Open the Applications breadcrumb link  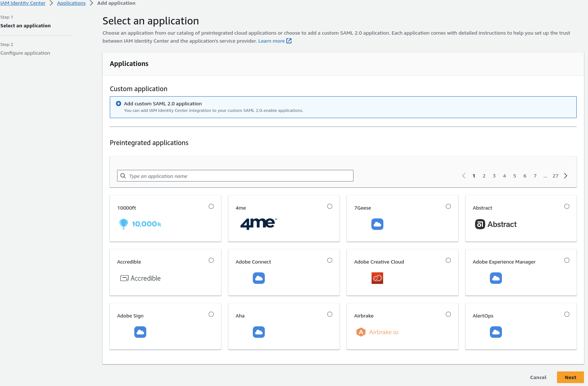pos(71,3)
